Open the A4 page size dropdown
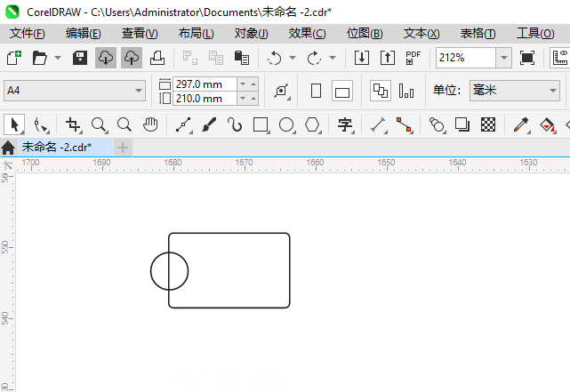Image resolution: width=570 pixels, height=392 pixels. [75, 91]
